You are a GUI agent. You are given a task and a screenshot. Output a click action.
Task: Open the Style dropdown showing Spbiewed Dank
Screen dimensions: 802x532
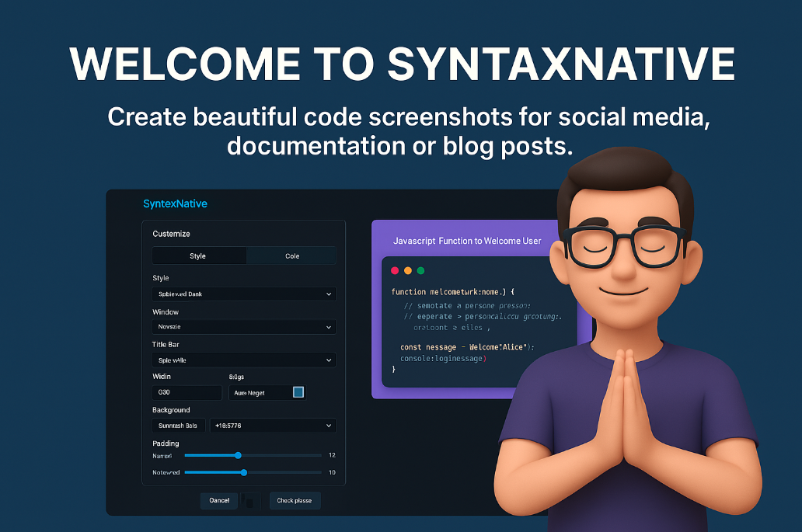(x=244, y=294)
